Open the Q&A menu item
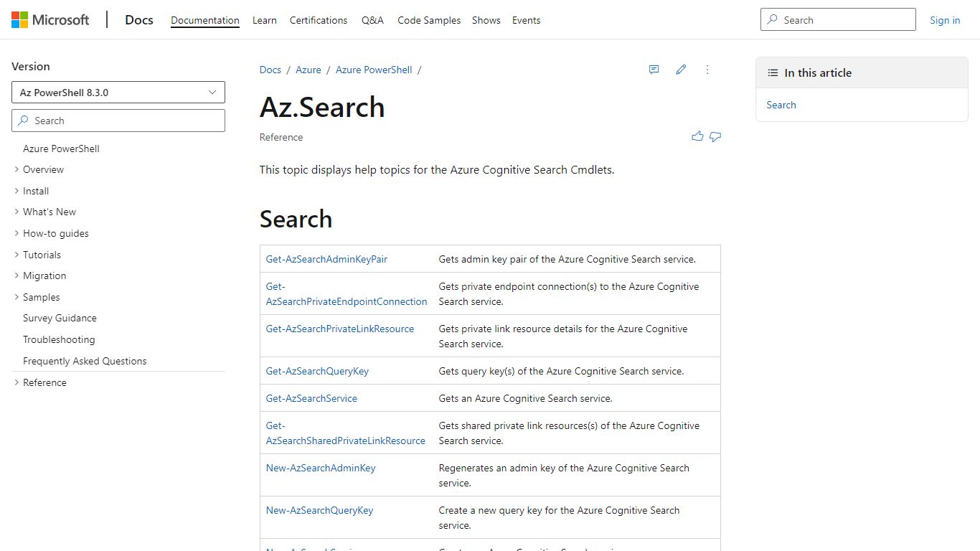 [372, 20]
